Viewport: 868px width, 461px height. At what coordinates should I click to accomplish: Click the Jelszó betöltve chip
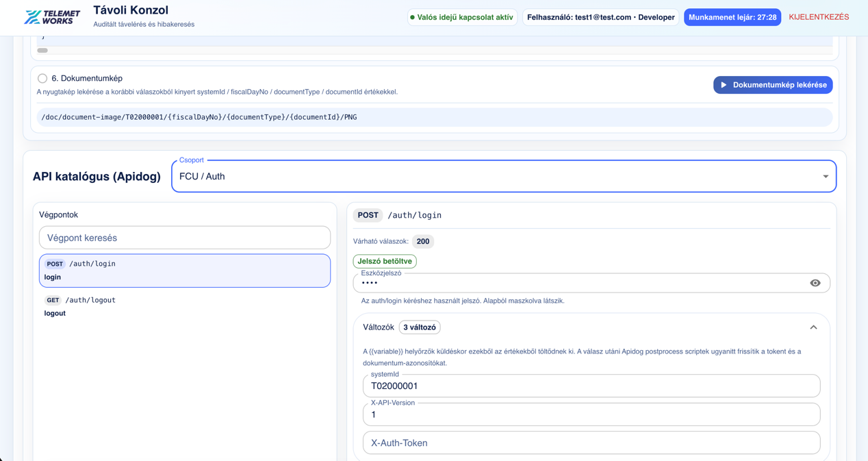(x=385, y=261)
